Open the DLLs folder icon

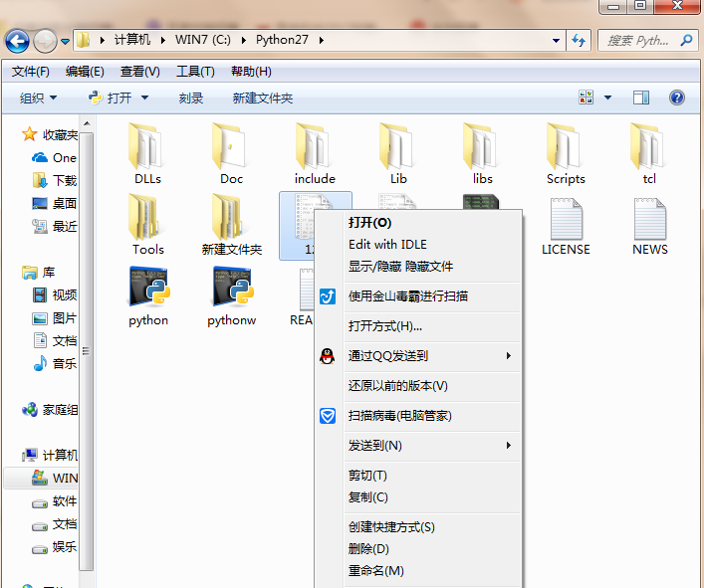coord(147,147)
